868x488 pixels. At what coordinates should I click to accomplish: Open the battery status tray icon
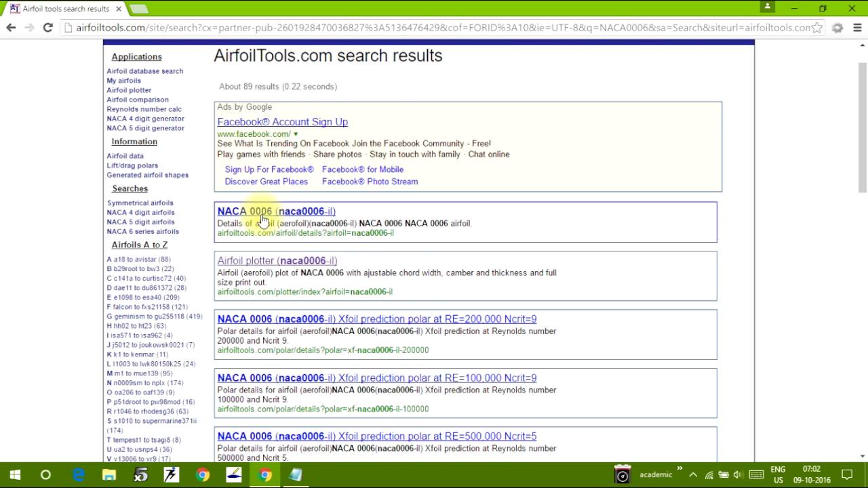pyautogui.click(x=724, y=475)
